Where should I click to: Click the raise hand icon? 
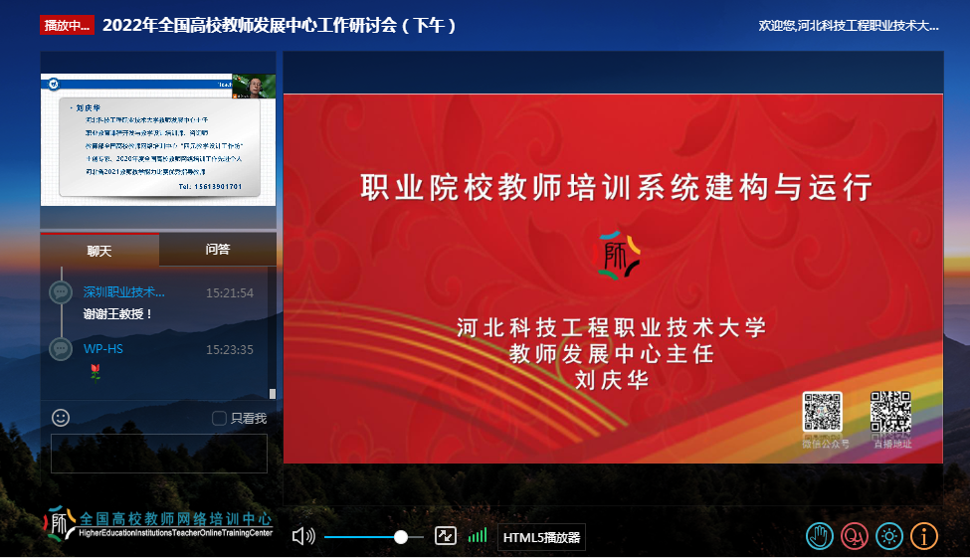[x=819, y=537]
